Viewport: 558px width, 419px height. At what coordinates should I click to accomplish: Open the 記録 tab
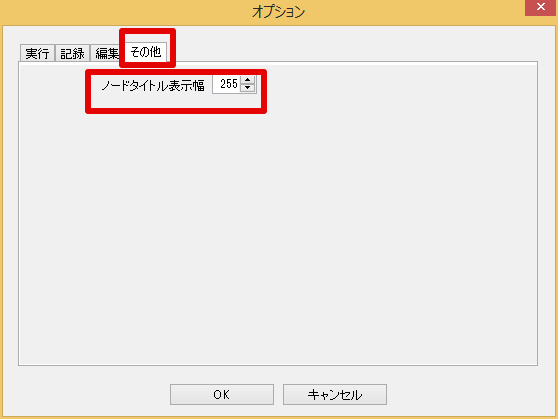[x=72, y=53]
